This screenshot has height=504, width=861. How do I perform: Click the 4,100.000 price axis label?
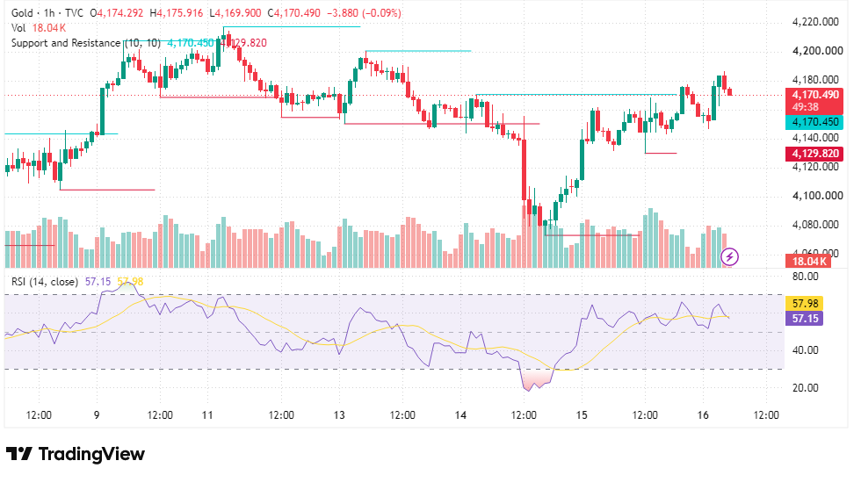(817, 196)
